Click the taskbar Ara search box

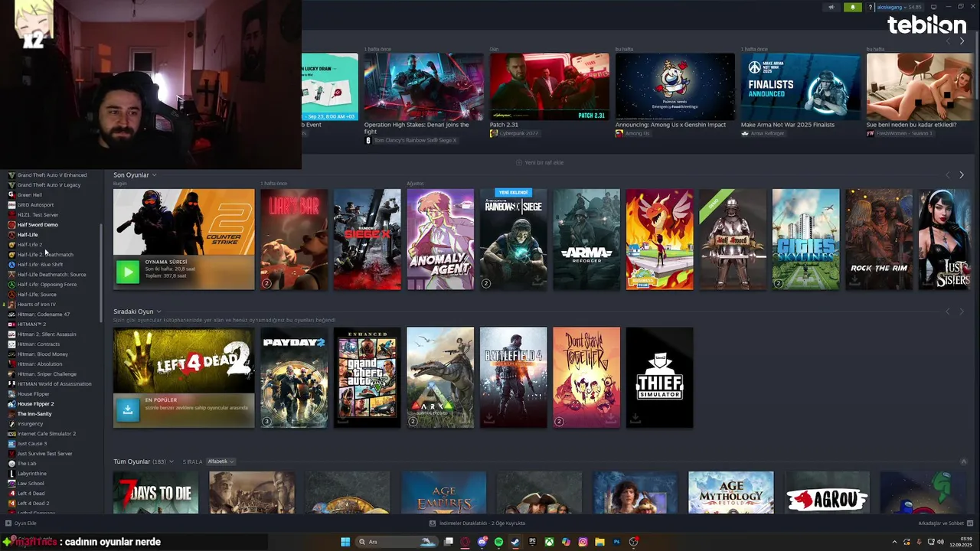tap(397, 542)
